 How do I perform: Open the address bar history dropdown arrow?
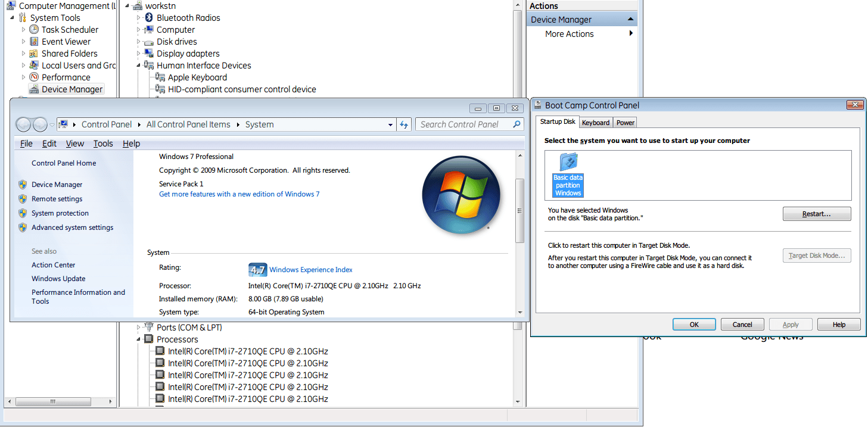pos(391,124)
